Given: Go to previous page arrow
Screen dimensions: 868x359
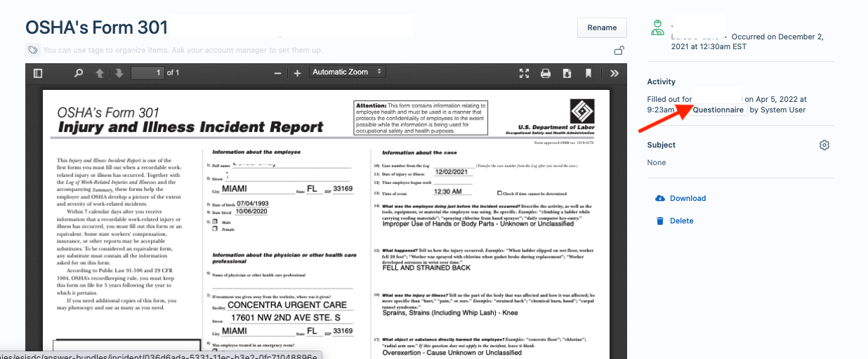Looking at the screenshot, I should pos(100,73).
